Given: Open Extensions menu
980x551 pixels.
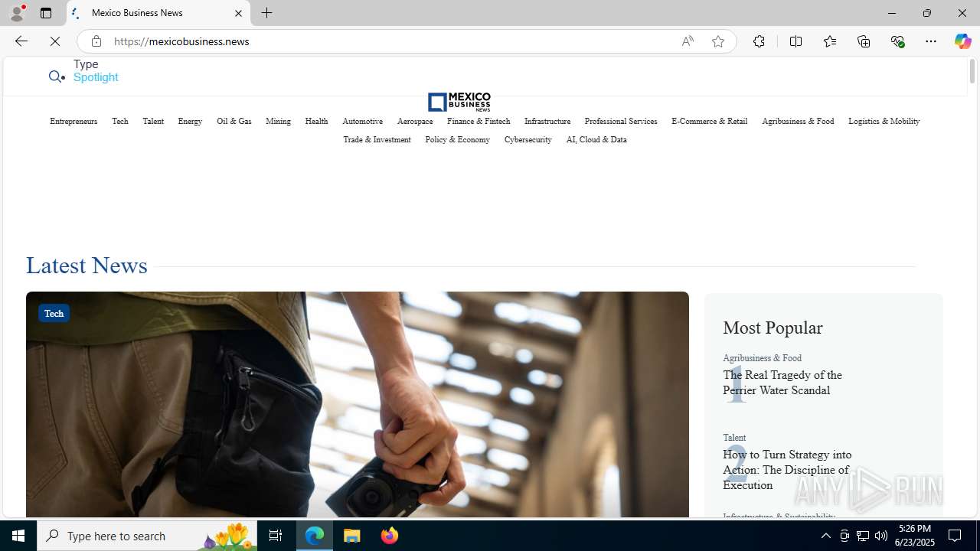Looking at the screenshot, I should pyautogui.click(x=759, y=41).
